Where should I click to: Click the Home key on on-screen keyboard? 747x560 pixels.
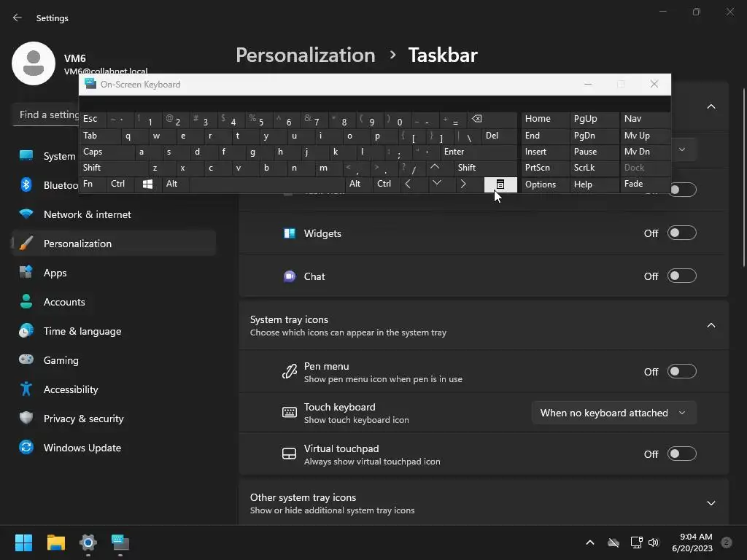pos(545,119)
